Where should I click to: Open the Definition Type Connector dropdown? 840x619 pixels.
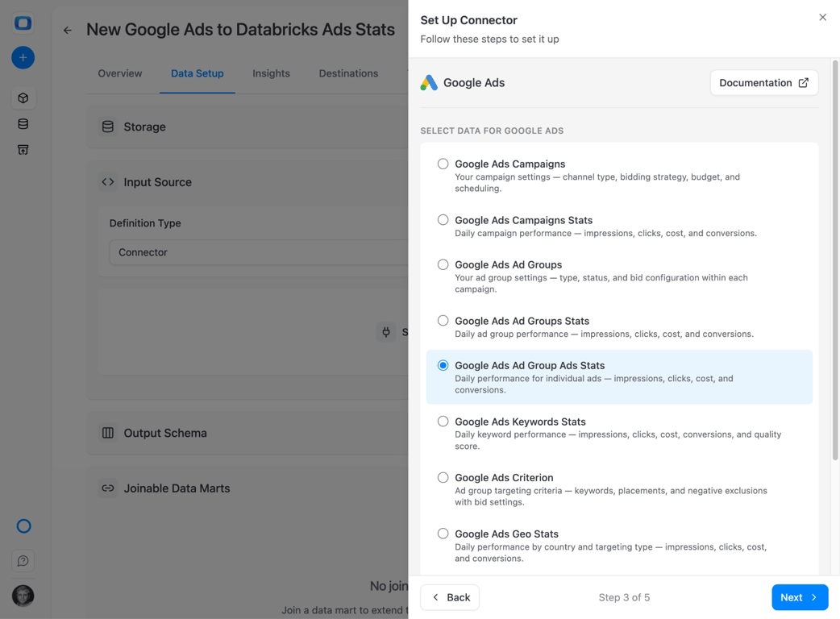tap(259, 252)
